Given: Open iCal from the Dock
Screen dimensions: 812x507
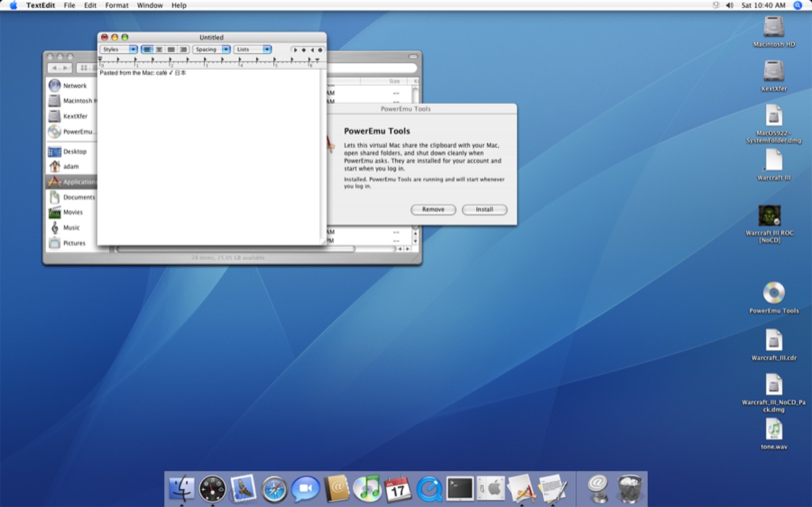Looking at the screenshot, I should [x=398, y=488].
